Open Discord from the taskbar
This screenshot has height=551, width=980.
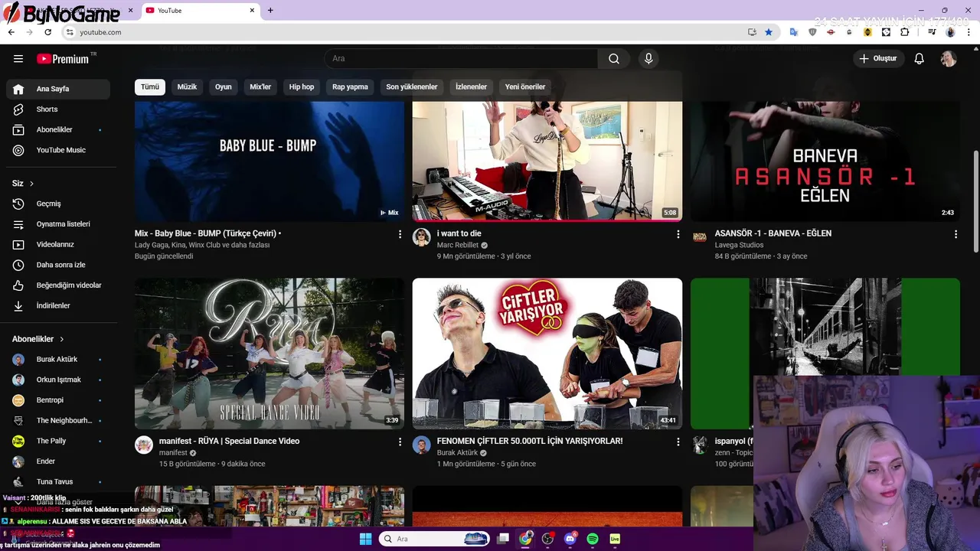point(570,539)
